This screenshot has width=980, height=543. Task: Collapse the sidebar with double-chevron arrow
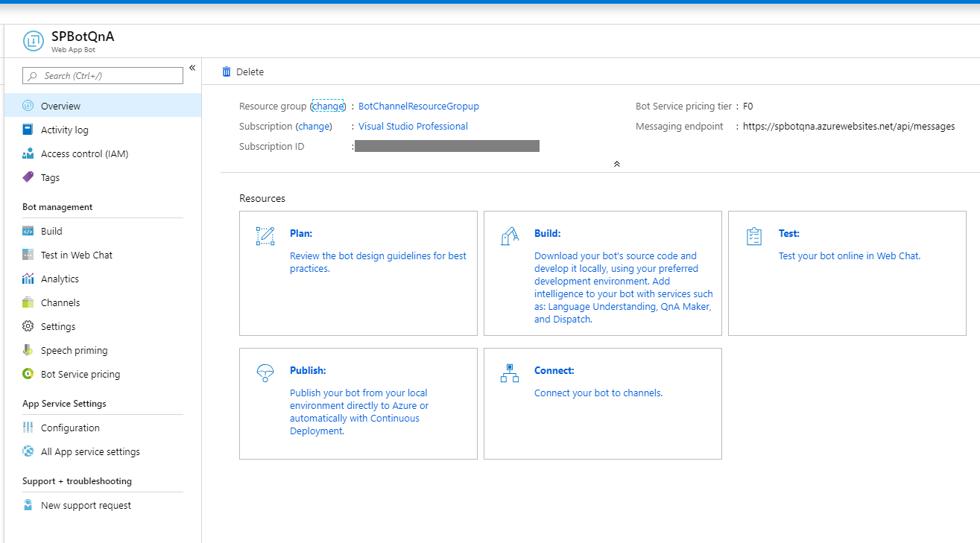[192, 68]
